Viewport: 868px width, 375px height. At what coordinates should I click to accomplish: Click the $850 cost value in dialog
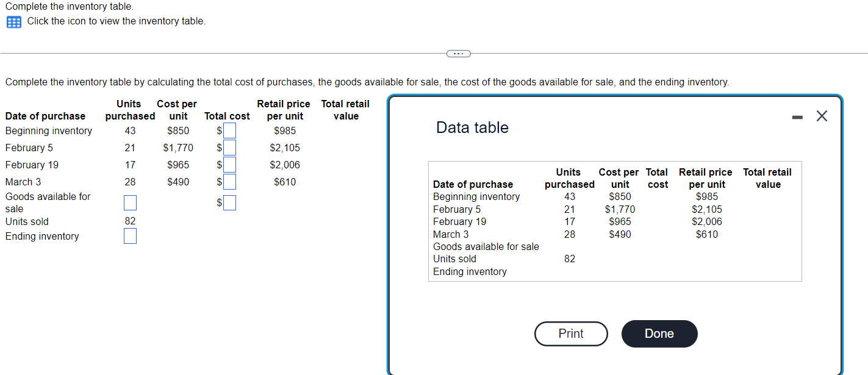[x=620, y=196]
